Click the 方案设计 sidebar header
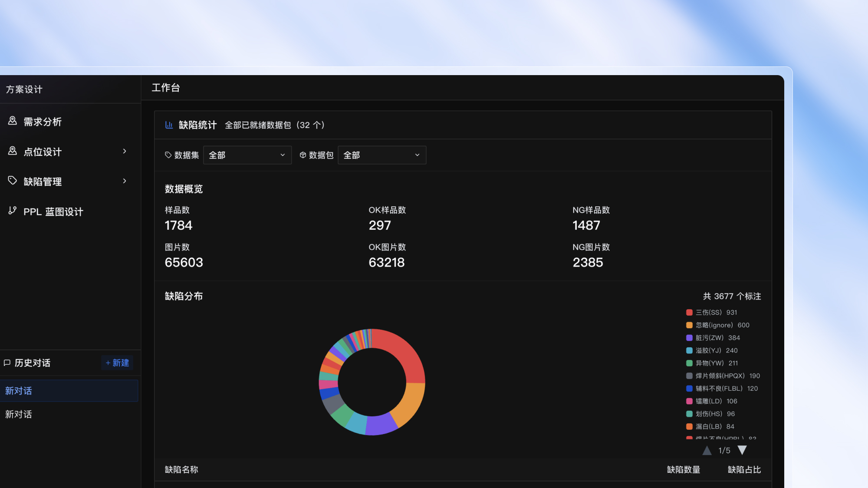 pyautogui.click(x=24, y=89)
